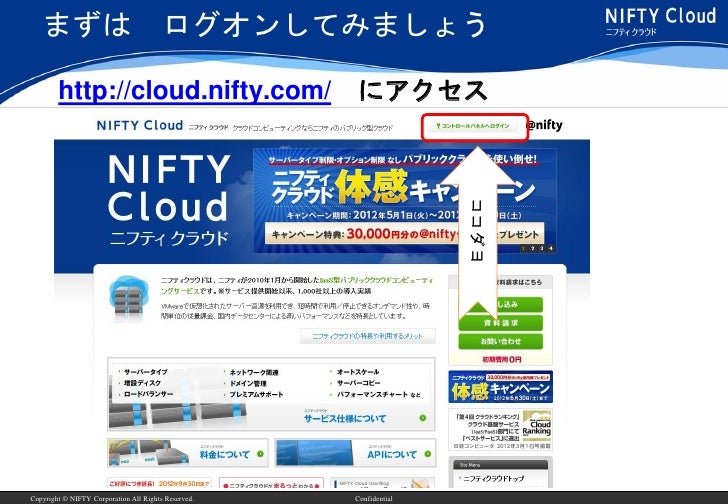Click ニフティクラウドの特長や利用するメリット button
Viewport: 728px width, 504px height.
point(368,336)
